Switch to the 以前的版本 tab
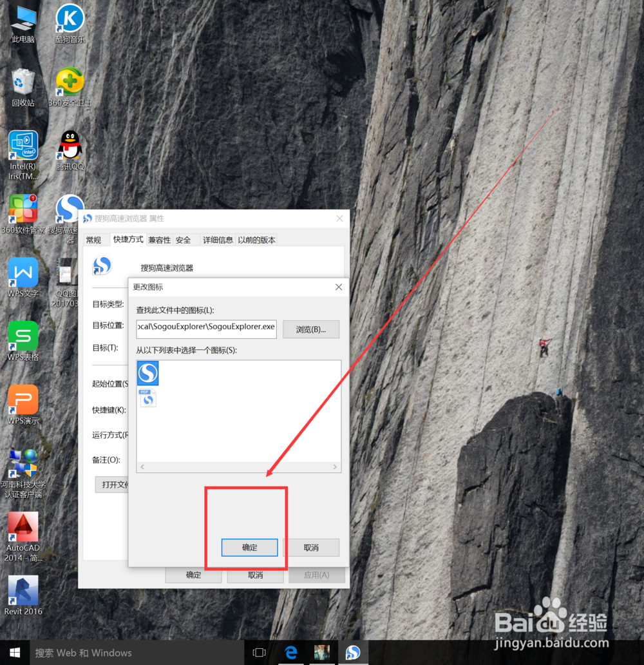 pos(256,240)
